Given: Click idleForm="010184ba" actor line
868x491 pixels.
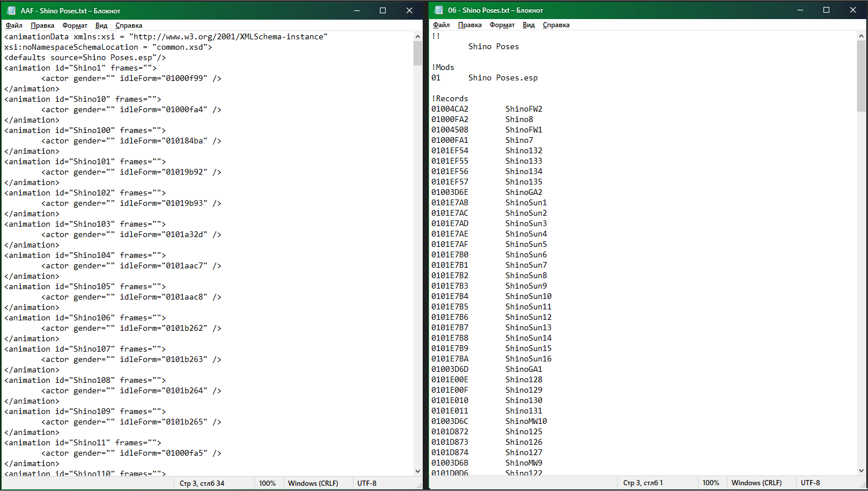Looking at the screenshot, I should tap(131, 141).
